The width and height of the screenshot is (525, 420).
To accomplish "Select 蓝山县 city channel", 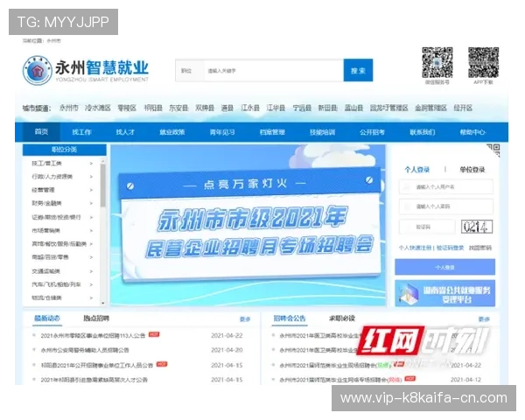I will [x=353, y=108].
